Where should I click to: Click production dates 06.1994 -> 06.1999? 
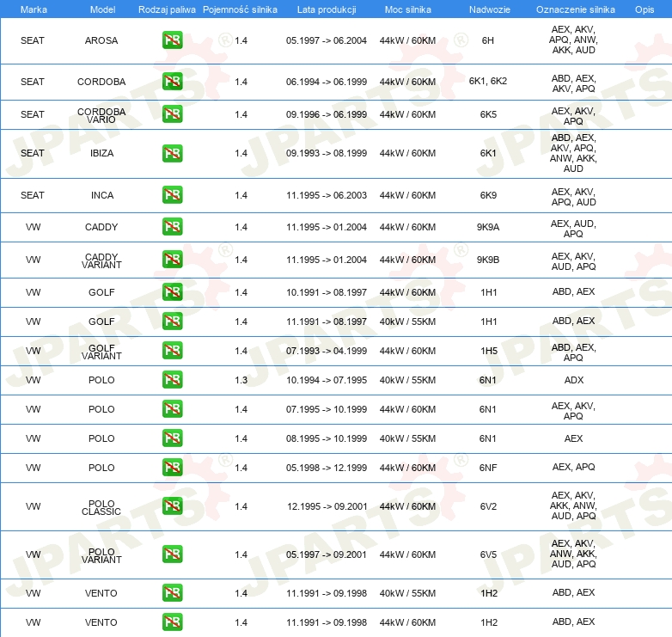pyautogui.click(x=327, y=82)
